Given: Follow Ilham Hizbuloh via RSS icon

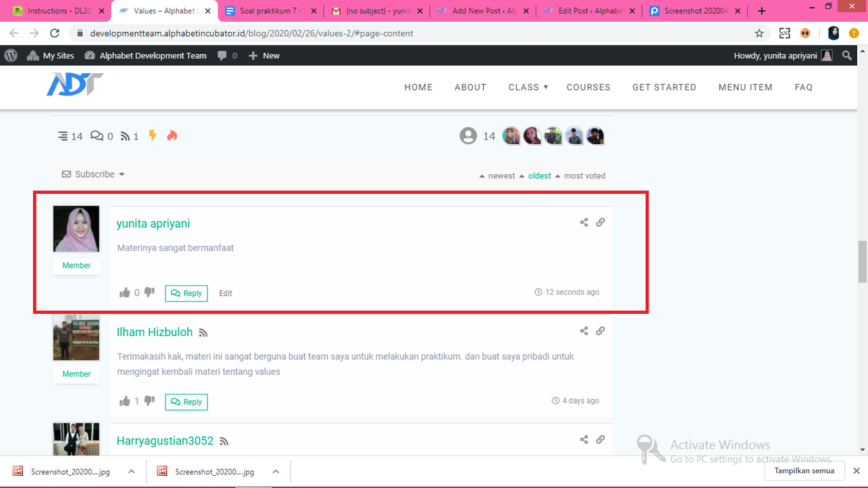Looking at the screenshot, I should pos(203,333).
